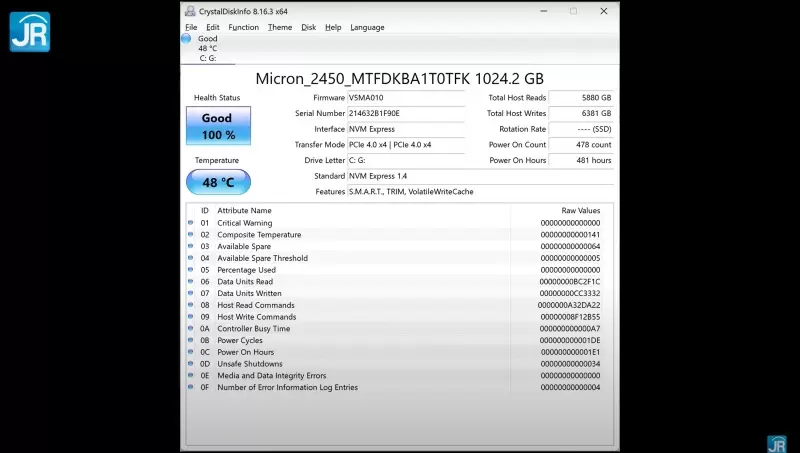The image size is (800, 453).
Task: Click the Raw Values column header
Action: point(581,210)
